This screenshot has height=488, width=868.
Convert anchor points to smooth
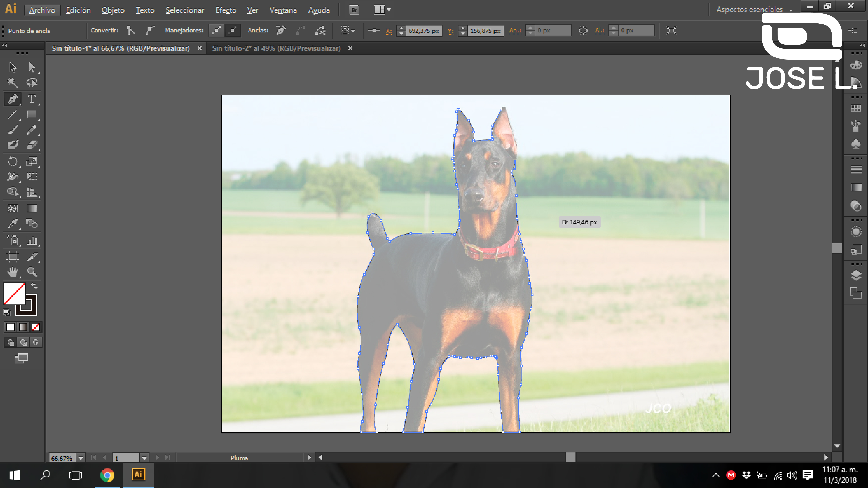[150, 31]
